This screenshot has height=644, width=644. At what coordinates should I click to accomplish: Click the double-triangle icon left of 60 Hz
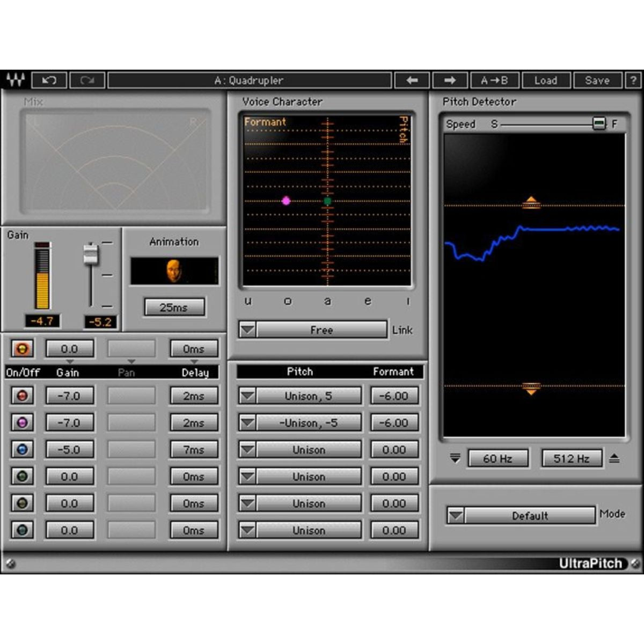coord(454,458)
